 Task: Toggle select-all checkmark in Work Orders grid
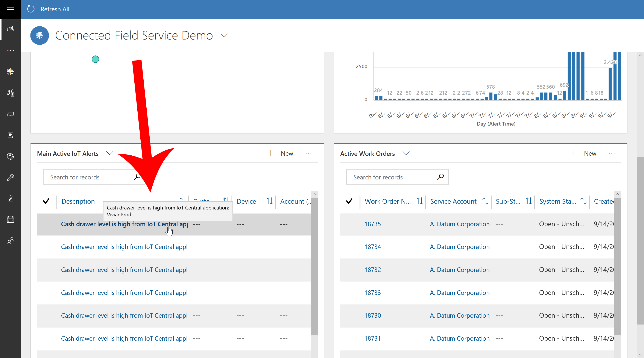[349, 201]
